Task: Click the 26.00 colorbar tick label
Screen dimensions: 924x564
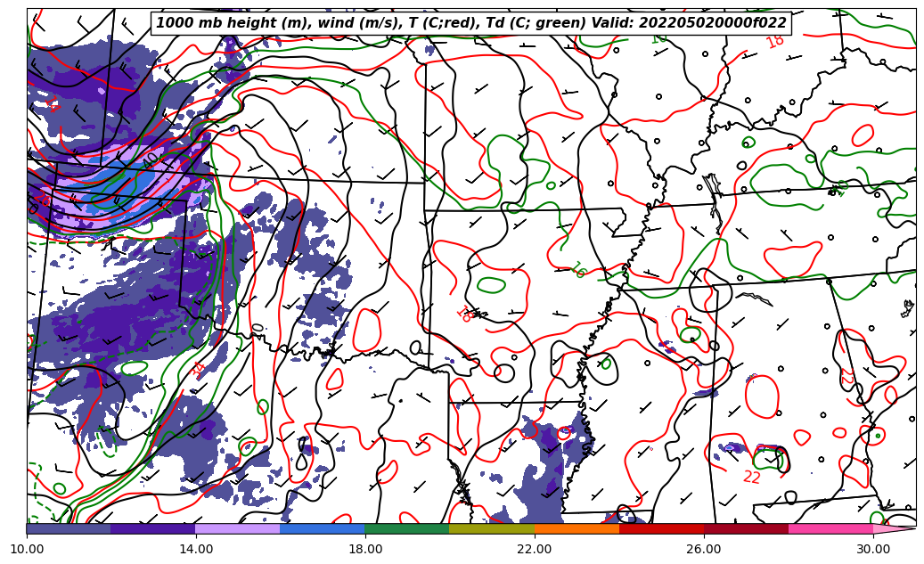Action: (x=704, y=549)
